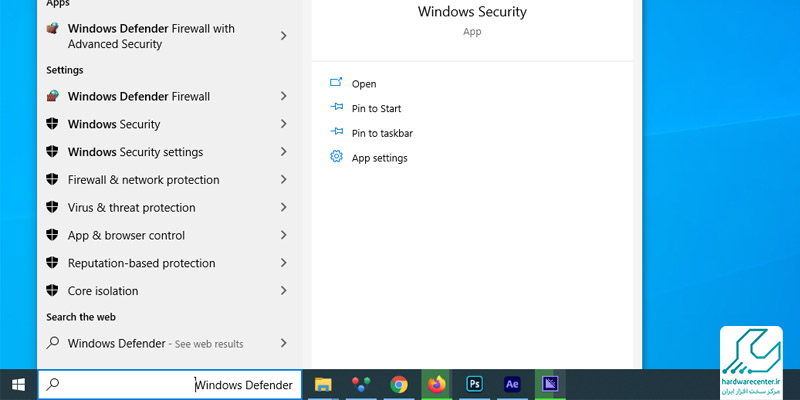Click the App settings gear icon
Image resolution: width=800 pixels, height=400 pixels.
pos(336,156)
